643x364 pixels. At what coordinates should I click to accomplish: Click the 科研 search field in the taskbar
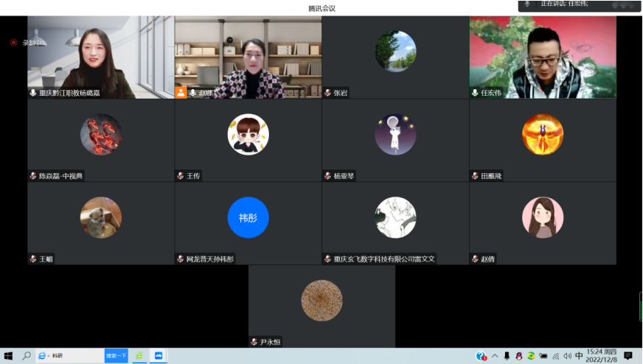pyautogui.click(x=70, y=356)
